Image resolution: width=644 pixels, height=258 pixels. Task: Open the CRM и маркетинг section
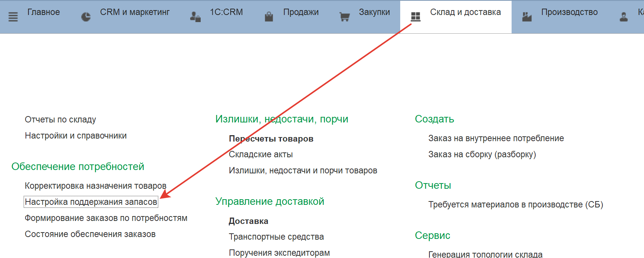[135, 12]
